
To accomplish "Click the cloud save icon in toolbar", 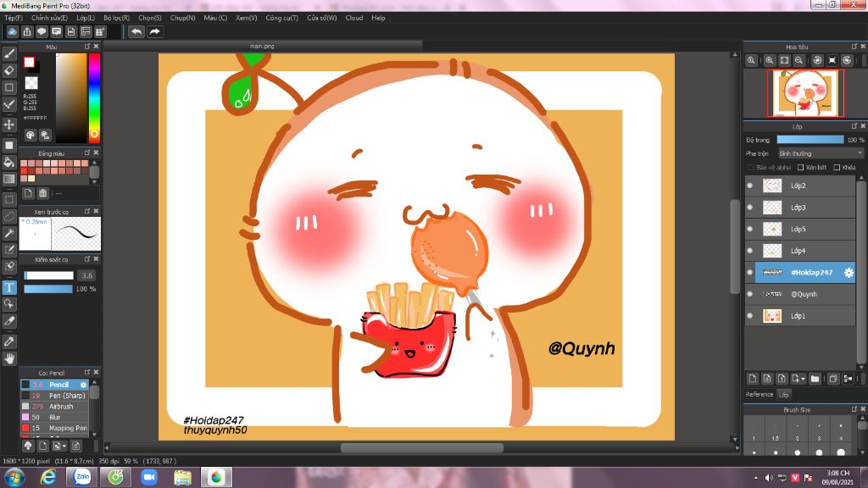I will click(x=12, y=31).
